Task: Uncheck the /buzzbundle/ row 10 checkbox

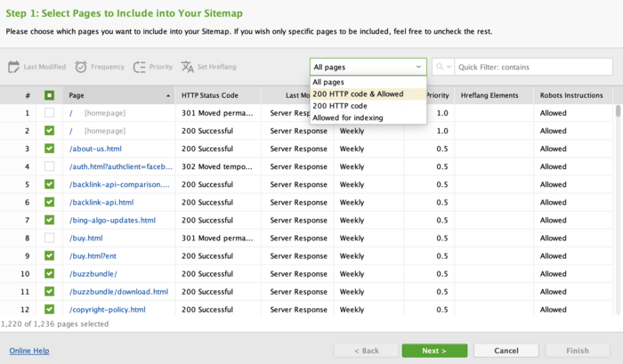Action: [x=49, y=274]
